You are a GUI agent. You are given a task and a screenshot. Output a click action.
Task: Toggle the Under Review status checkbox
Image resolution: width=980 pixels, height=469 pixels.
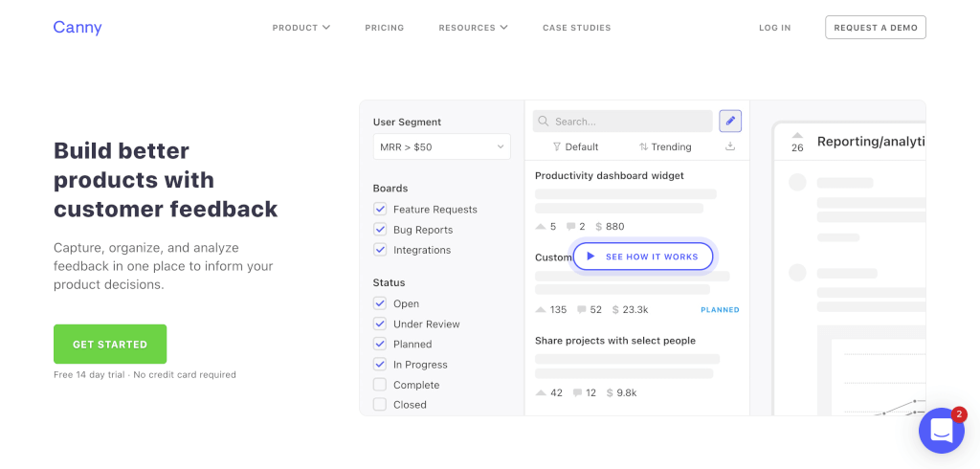pyautogui.click(x=380, y=324)
